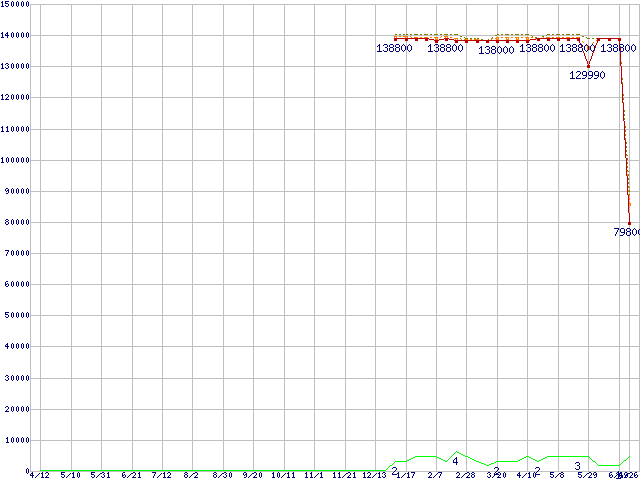
Task: Select the red data point above 129990
Action: click(x=588, y=66)
